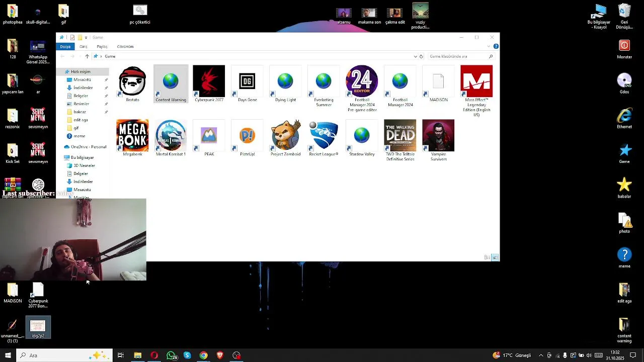Open the babalar desktop shortcut
The height and width of the screenshot is (362, 644).
pyautogui.click(x=624, y=189)
